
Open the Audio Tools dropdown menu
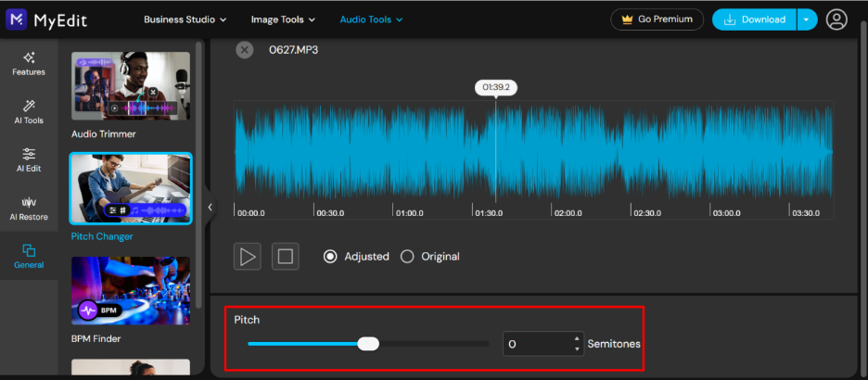pyautogui.click(x=371, y=19)
